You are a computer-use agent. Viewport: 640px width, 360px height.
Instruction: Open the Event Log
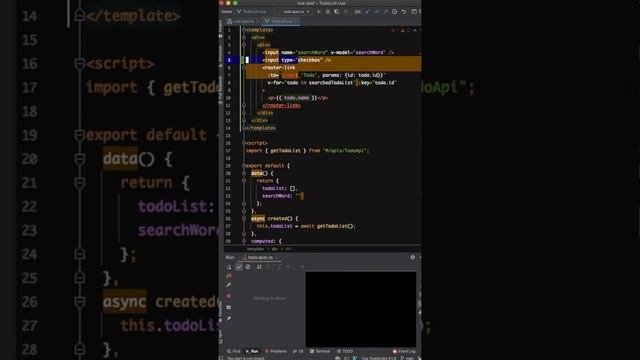click(x=404, y=351)
